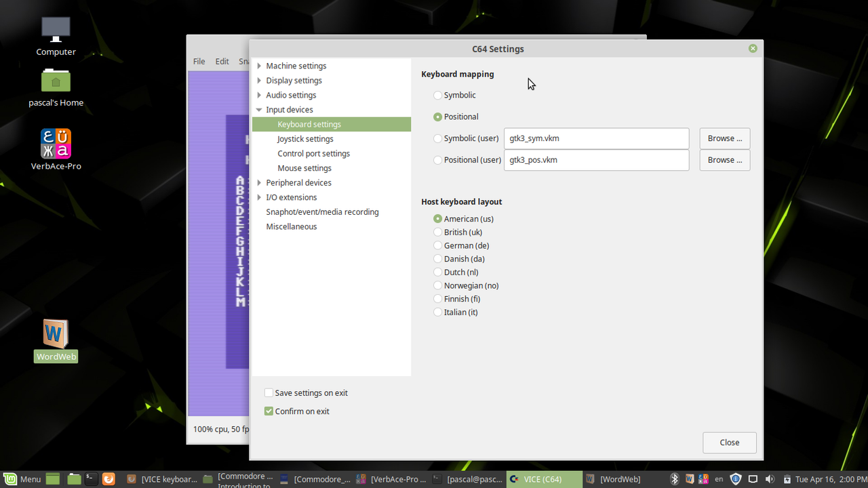Choose British (uk) host keyboard layout
The image size is (868, 488).
437,232
